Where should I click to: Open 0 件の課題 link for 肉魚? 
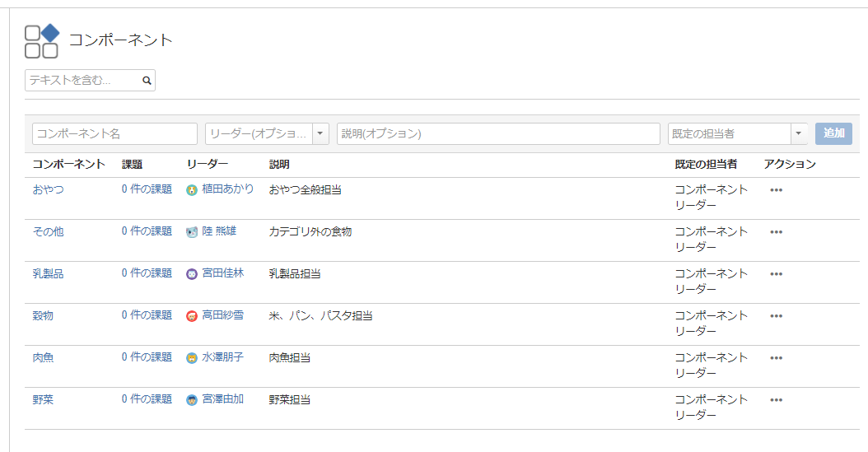(147, 357)
